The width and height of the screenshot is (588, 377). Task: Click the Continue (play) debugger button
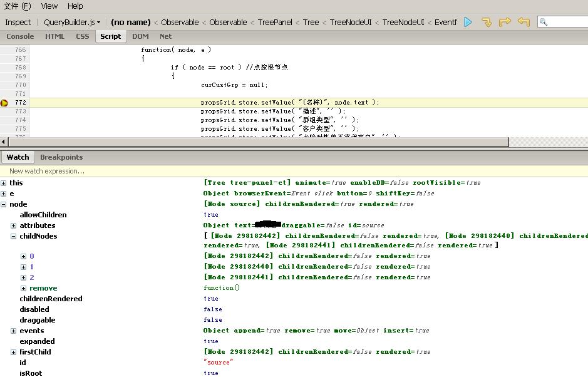(x=468, y=22)
